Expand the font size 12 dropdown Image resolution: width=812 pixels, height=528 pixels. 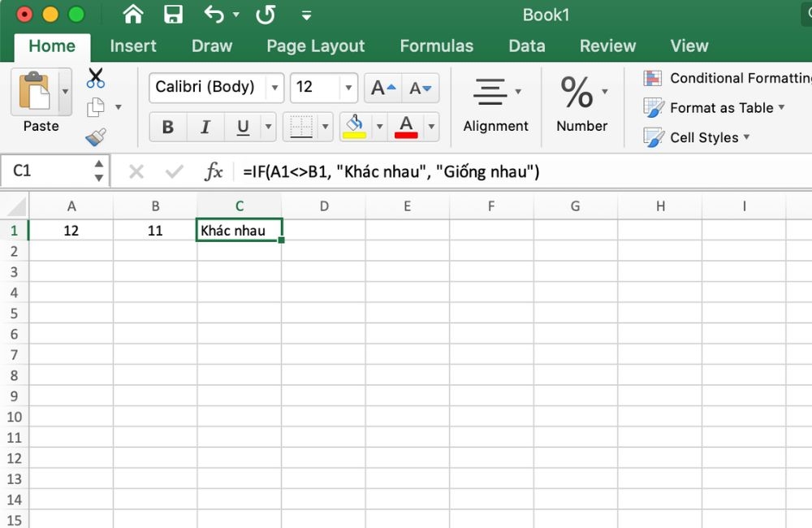pyautogui.click(x=349, y=88)
